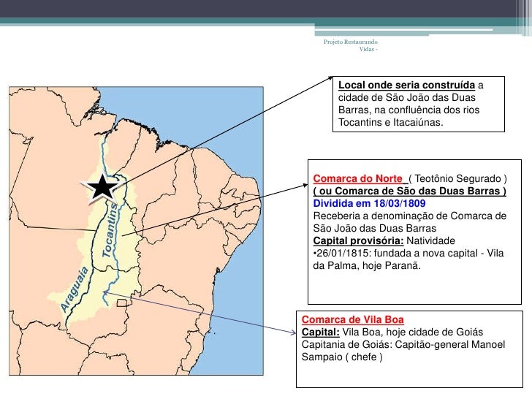Click the red 'Comarca do Norte' heading
532x399 pixels.
[x=358, y=178]
